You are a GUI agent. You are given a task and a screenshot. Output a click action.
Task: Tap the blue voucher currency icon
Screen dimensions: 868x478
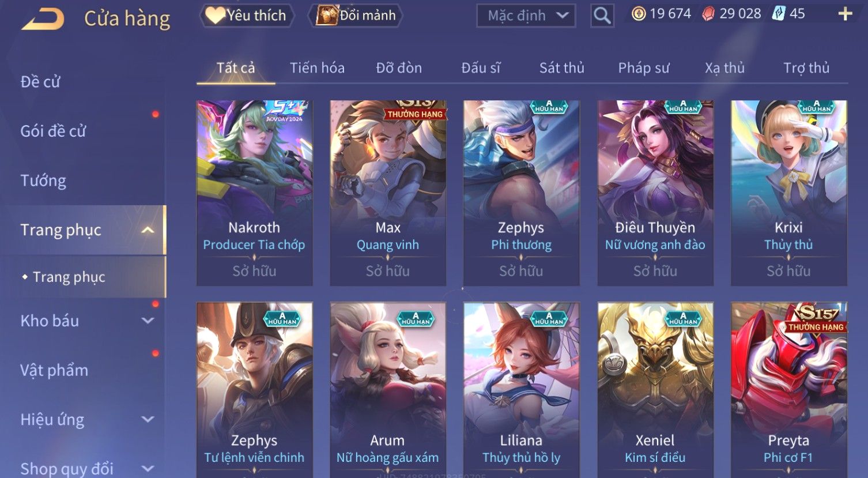coord(778,14)
